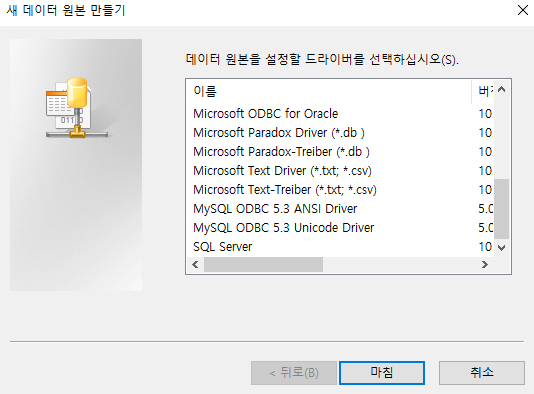Click the version cell of MySQL ANSI Driver
The height and width of the screenshot is (394, 534).
(x=485, y=209)
